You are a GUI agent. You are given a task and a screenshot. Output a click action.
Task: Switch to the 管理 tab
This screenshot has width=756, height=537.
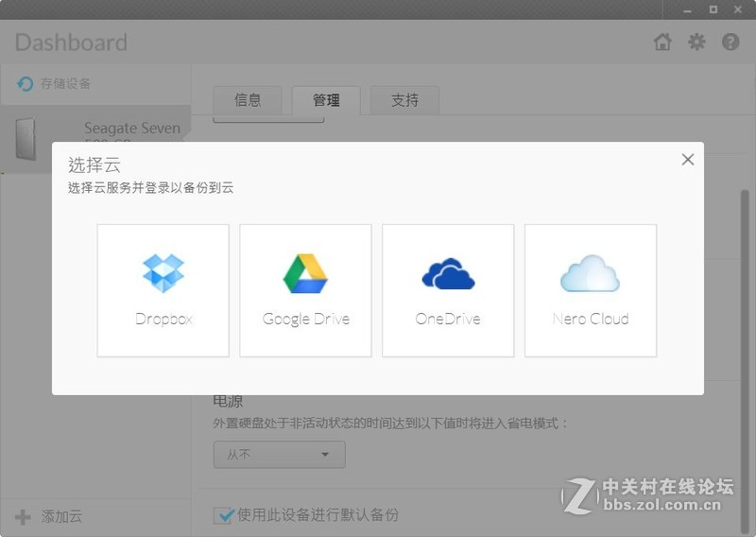[x=326, y=100]
